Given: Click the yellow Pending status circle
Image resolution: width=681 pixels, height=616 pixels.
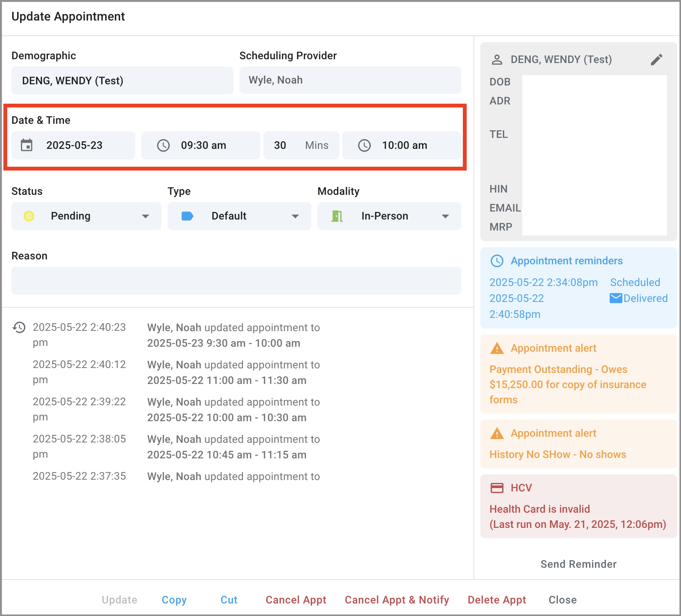Looking at the screenshot, I should point(29,216).
